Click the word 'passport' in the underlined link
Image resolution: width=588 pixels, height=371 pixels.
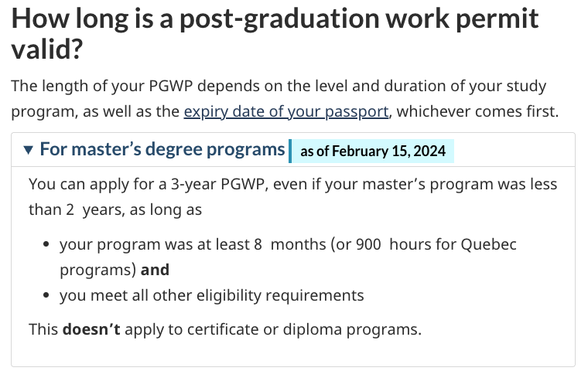pyautogui.click(x=357, y=112)
